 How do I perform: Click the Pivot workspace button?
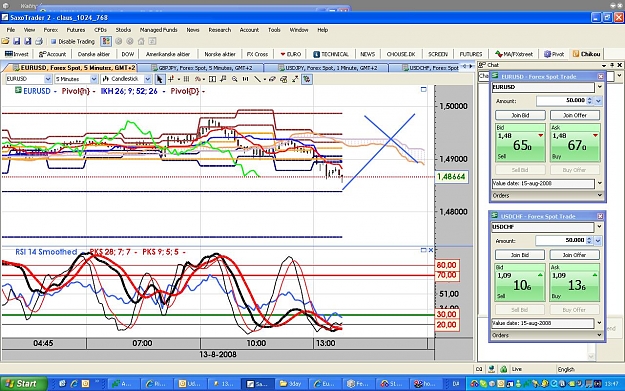[554, 54]
